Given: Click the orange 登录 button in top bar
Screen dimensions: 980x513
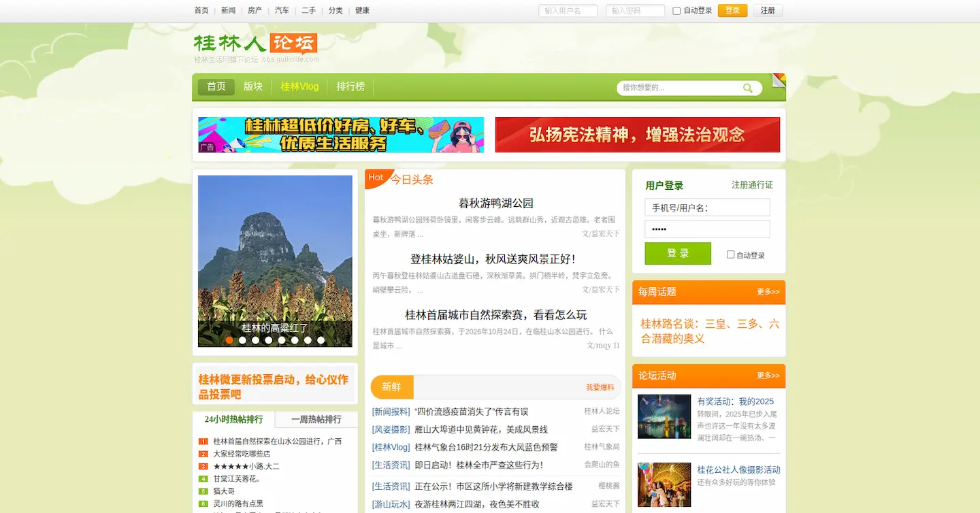Looking at the screenshot, I should (732, 11).
